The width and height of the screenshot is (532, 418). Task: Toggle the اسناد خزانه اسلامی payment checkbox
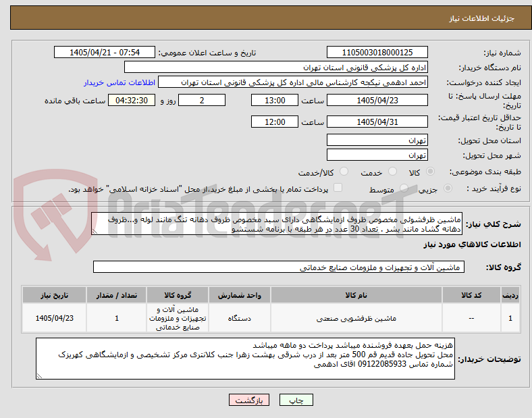338,188
